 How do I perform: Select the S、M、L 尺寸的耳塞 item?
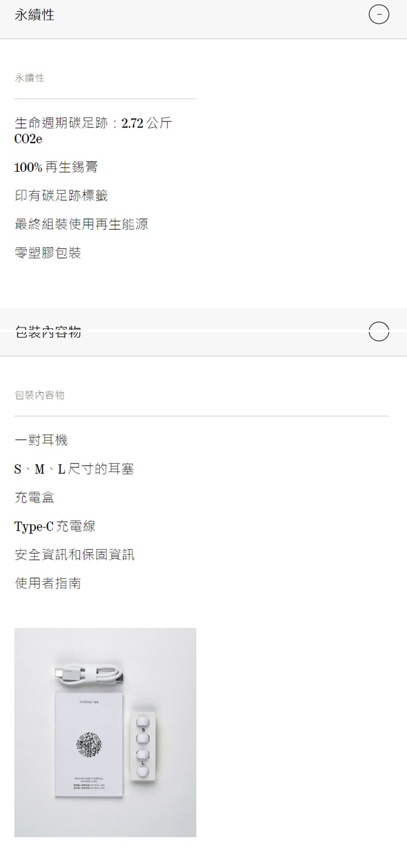tap(74, 469)
